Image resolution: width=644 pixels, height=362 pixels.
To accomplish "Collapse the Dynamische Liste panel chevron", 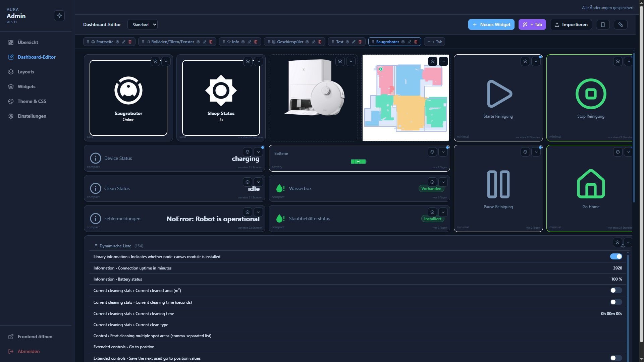I will click(629, 242).
